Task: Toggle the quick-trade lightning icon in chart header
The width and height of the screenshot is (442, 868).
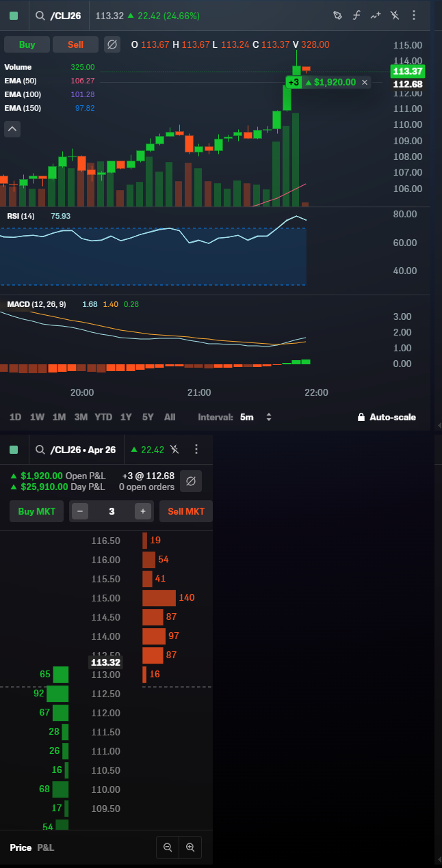Action: [395, 15]
